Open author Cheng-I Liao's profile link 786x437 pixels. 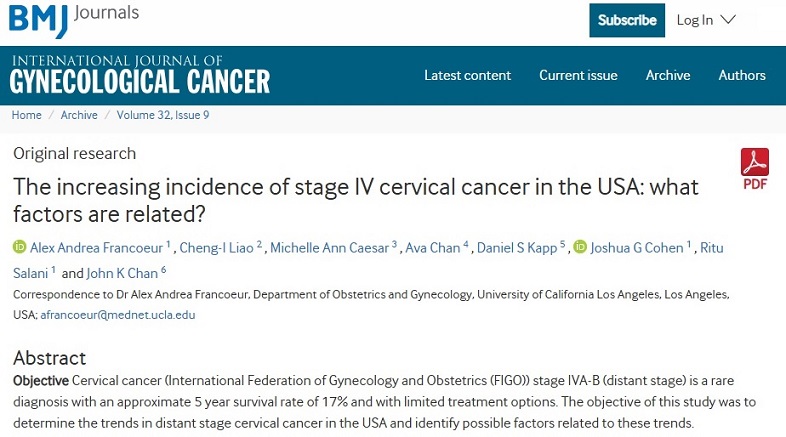(216, 247)
